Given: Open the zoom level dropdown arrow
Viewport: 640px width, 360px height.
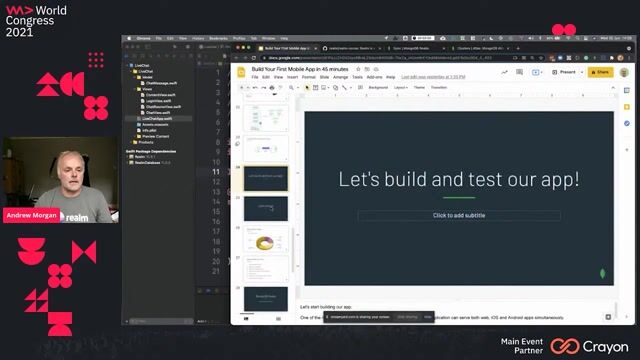Looking at the screenshot, I should click(297, 87).
